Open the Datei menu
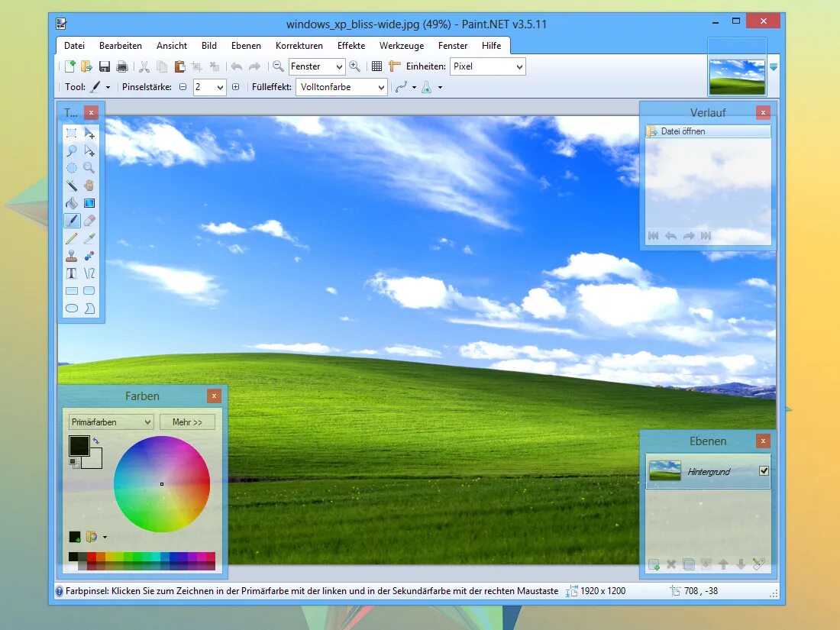The height and width of the screenshot is (630, 840). click(x=75, y=46)
